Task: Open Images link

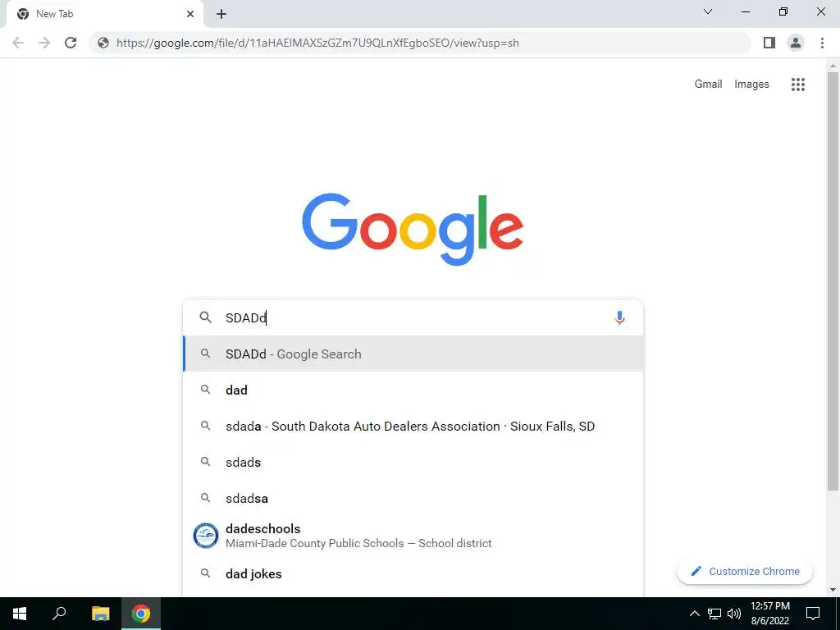Action: click(x=751, y=84)
